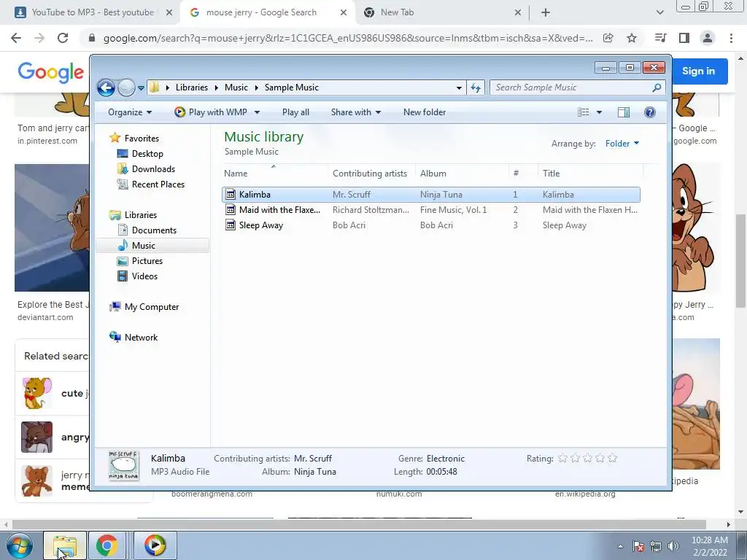
Task: Open the Organize menu
Action: [x=130, y=112]
